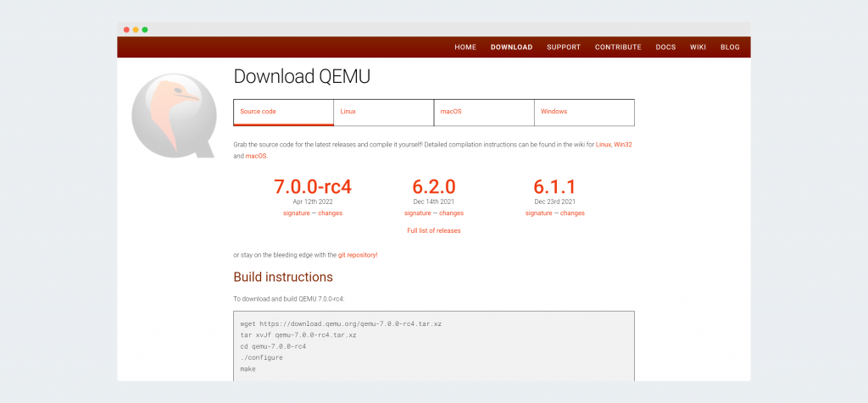Click the tar xvJf command line
This screenshot has width=868, height=403.
click(298, 335)
